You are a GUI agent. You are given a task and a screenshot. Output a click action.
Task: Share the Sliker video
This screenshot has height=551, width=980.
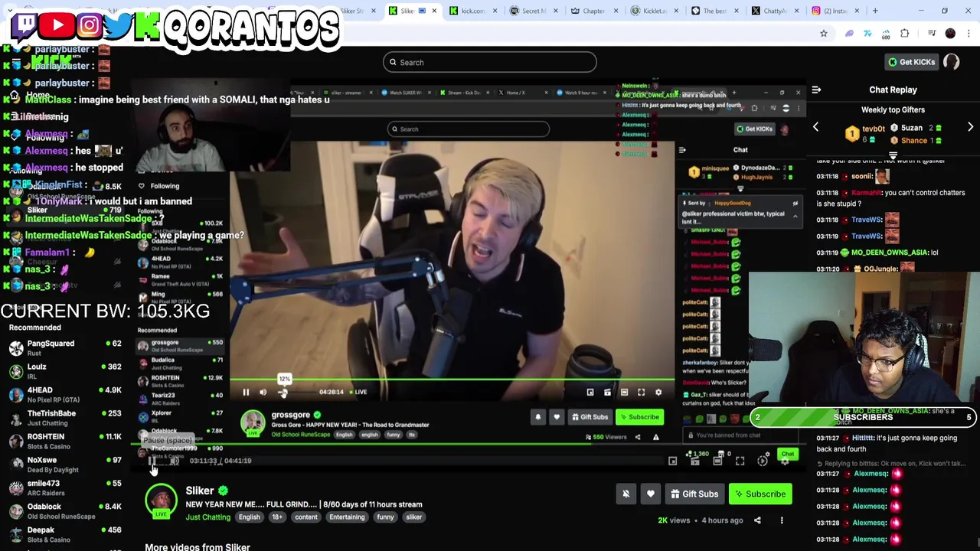[x=757, y=520]
